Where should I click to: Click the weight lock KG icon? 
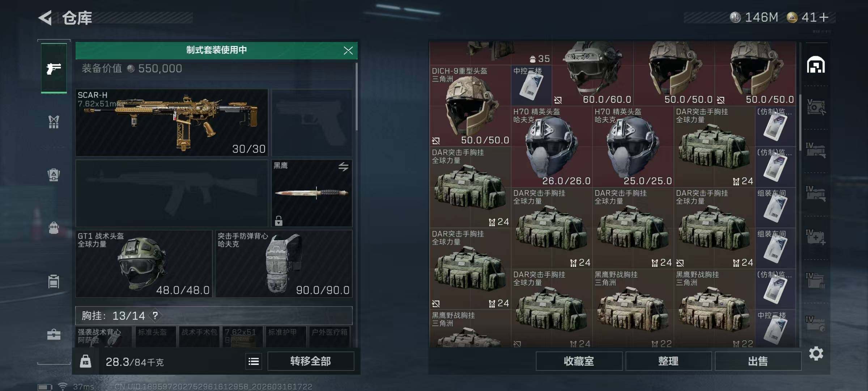click(85, 361)
